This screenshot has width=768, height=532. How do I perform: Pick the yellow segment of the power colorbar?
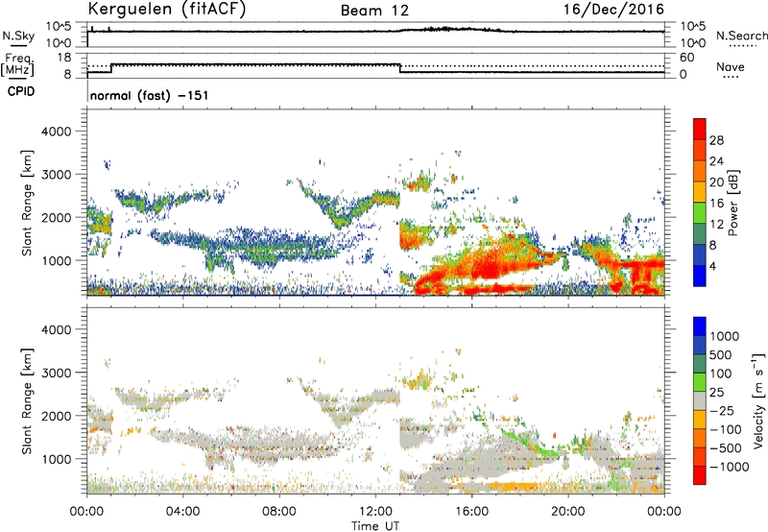700,192
